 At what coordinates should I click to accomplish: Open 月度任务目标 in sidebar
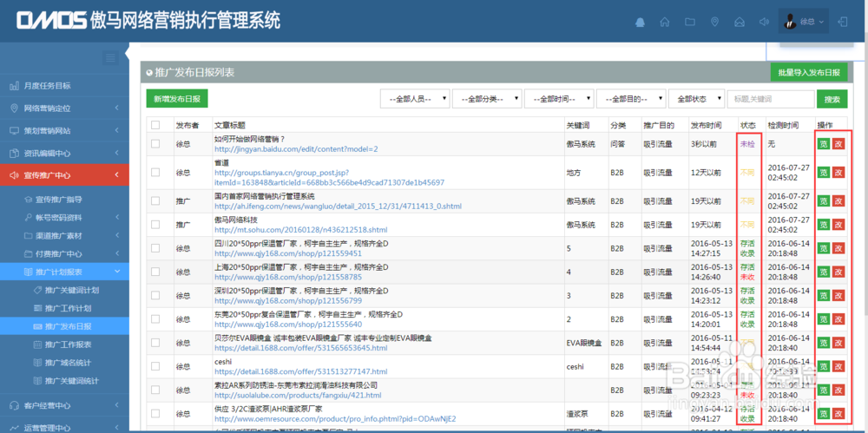[x=64, y=86]
